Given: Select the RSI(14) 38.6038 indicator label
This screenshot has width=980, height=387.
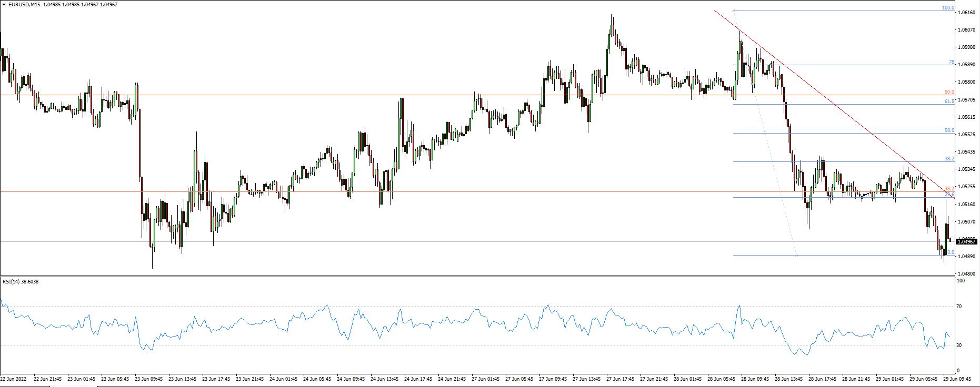Looking at the screenshot, I should (x=21, y=281).
